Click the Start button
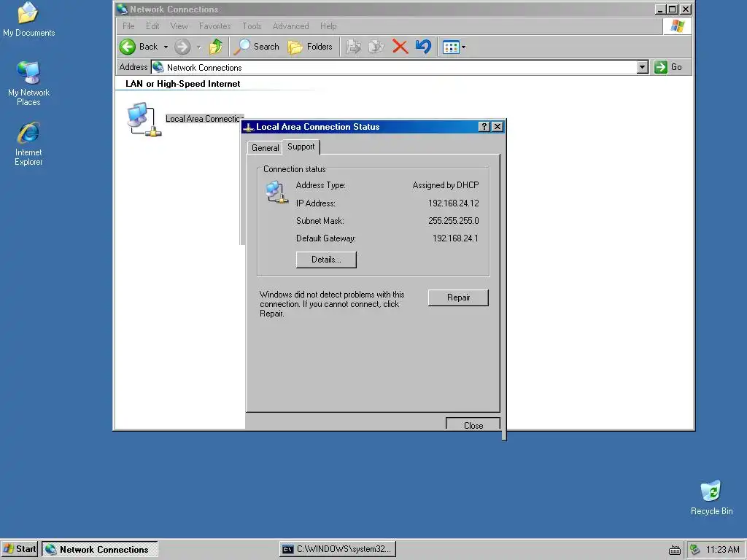The height and width of the screenshot is (560, 747). click(20, 549)
